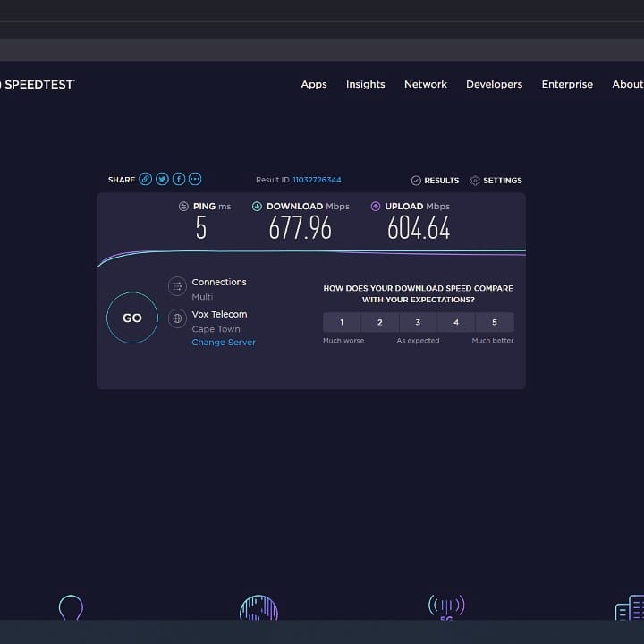The height and width of the screenshot is (644, 644).
Task: Click the lightbulb icon at bottom
Action: point(71,609)
